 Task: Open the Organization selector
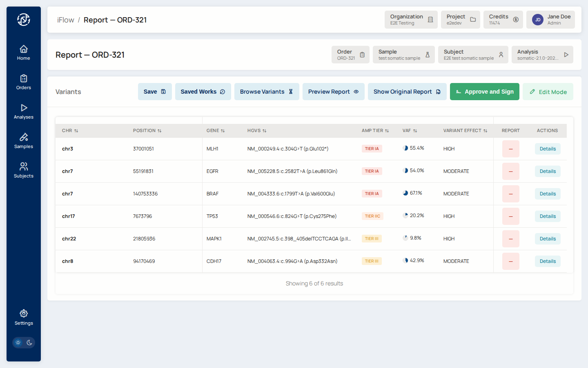411,20
